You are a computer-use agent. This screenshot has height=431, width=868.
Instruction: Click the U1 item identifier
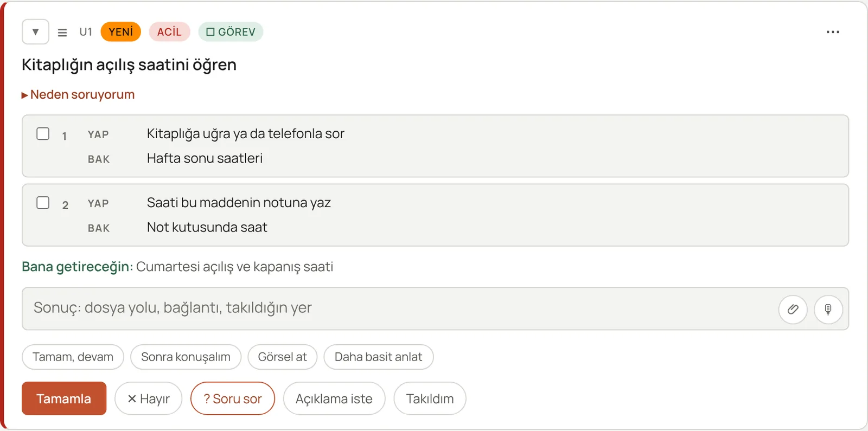click(86, 32)
